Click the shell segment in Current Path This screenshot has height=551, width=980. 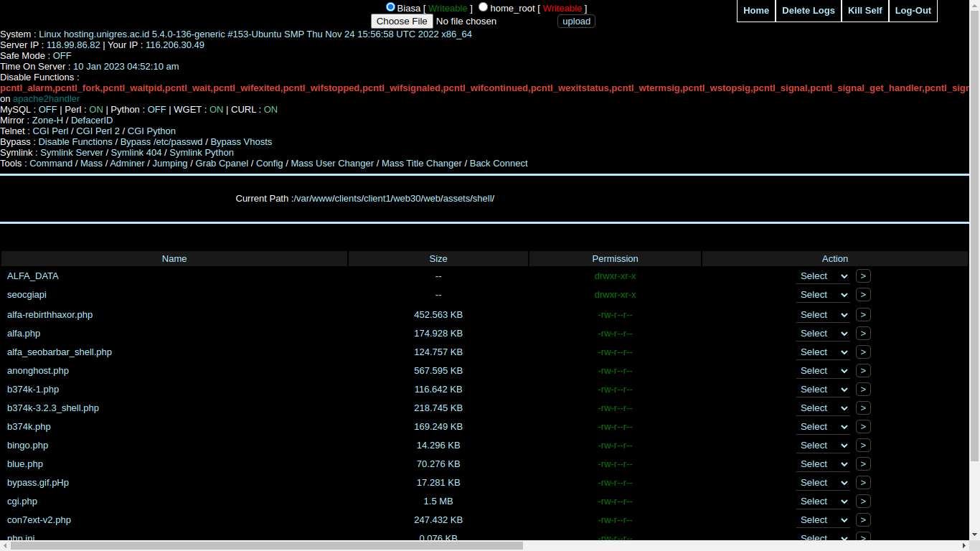pyautogui.click(x=481, y=199)
